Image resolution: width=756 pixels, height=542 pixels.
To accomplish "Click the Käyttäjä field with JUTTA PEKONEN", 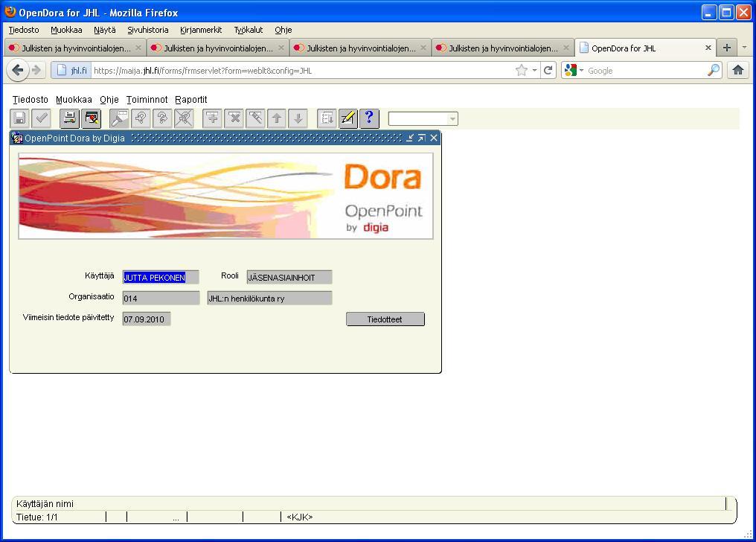I will 161,277.
